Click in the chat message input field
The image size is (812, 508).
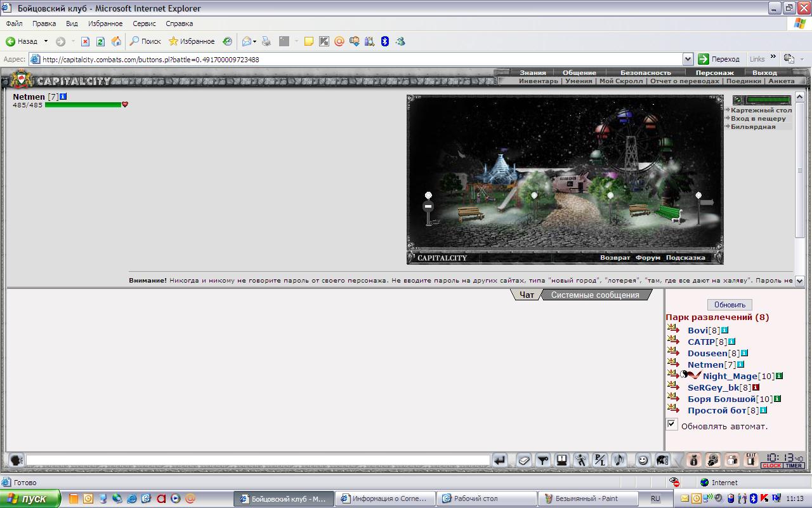point(258,460)
